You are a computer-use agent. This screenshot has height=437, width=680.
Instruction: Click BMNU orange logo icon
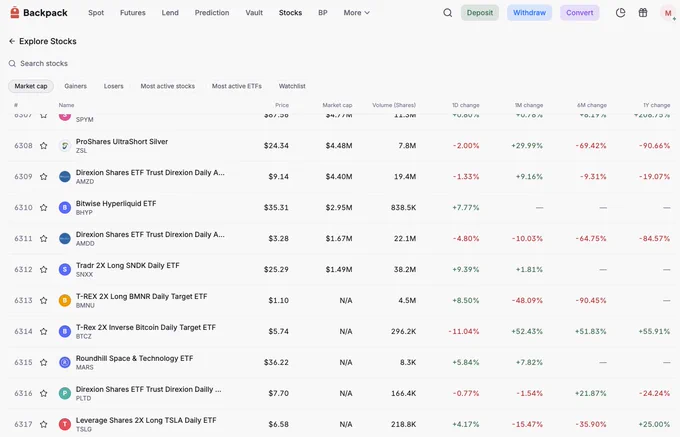click(x=65, y=300)
